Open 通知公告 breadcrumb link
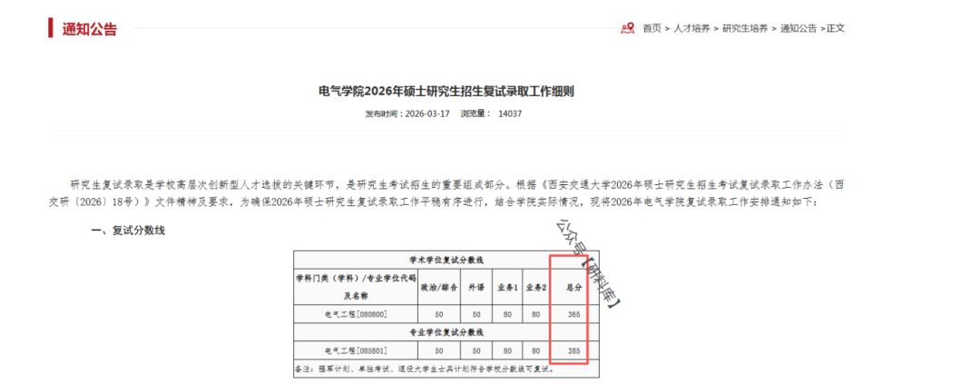980x383 pixels. pos(799,28)
